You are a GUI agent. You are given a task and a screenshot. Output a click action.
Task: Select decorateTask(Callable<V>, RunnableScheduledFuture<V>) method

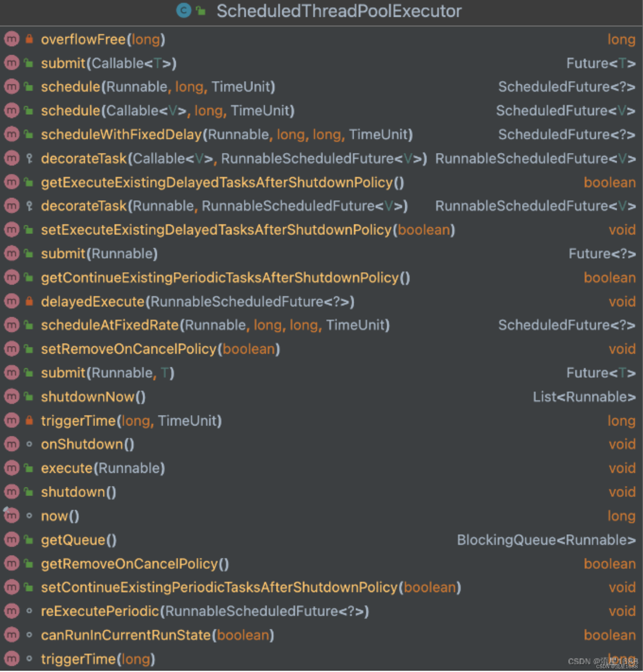point(234,159)
